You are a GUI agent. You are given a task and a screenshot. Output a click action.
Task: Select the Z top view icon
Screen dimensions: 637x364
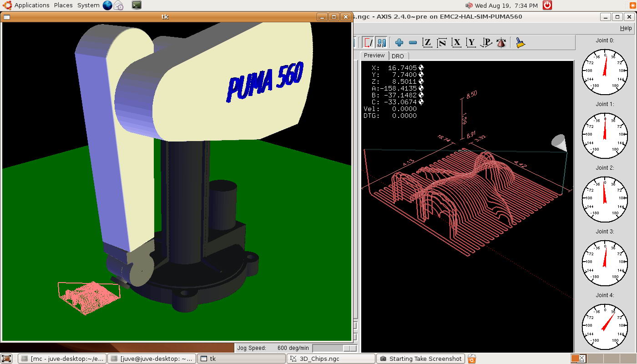point(427,43)
